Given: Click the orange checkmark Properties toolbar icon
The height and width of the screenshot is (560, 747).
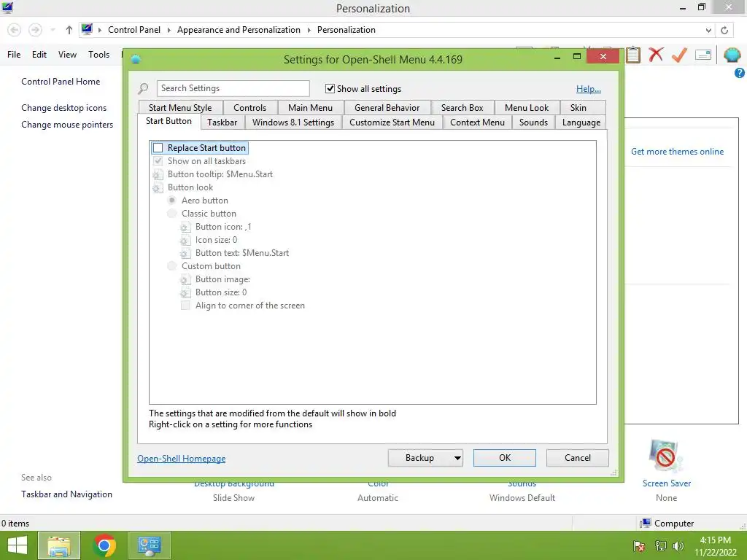Looking at the screenshot, I should pos(679,55).
